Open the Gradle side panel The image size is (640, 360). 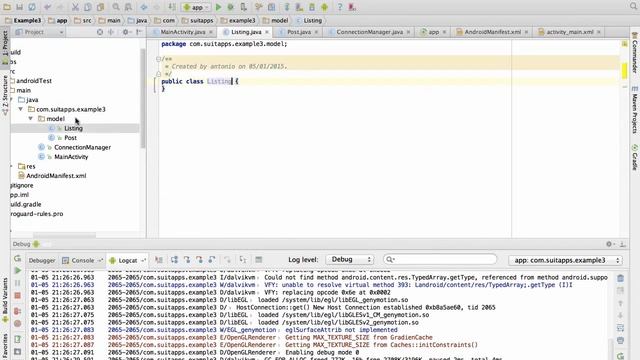(x=635, y=158)
